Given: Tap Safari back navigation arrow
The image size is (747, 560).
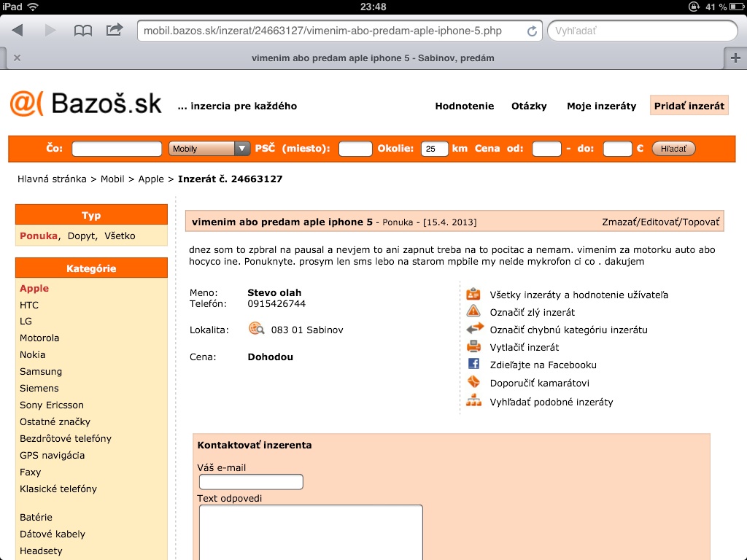Looking at the screenshot, I should pos(18,31).
